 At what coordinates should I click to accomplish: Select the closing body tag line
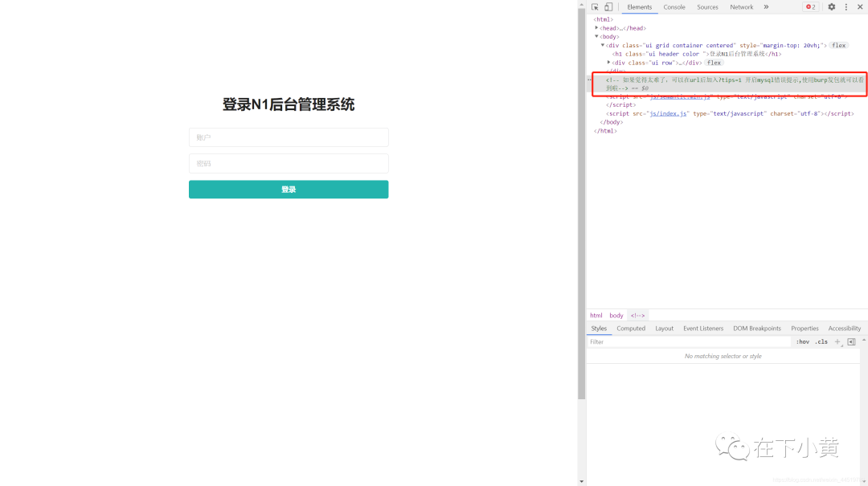tap(611, 122)
